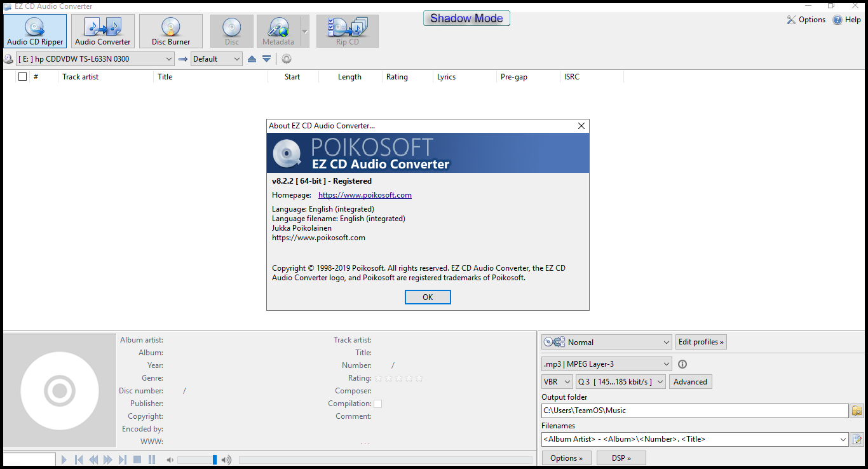This screenshot has height=469, width=868.
Task: Open drive settings gear icon
Action: click(287, 59)
